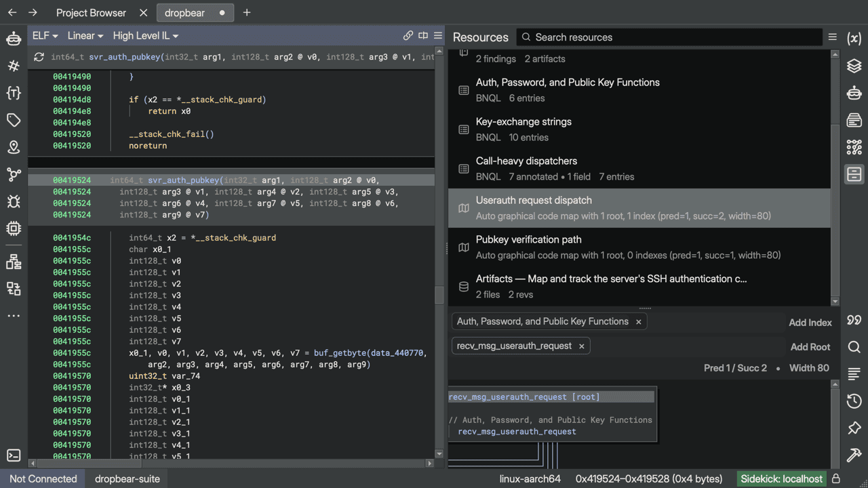
Task: Click the recv_msg_userauth_request [root] graph node
Action: click(551, 397)
